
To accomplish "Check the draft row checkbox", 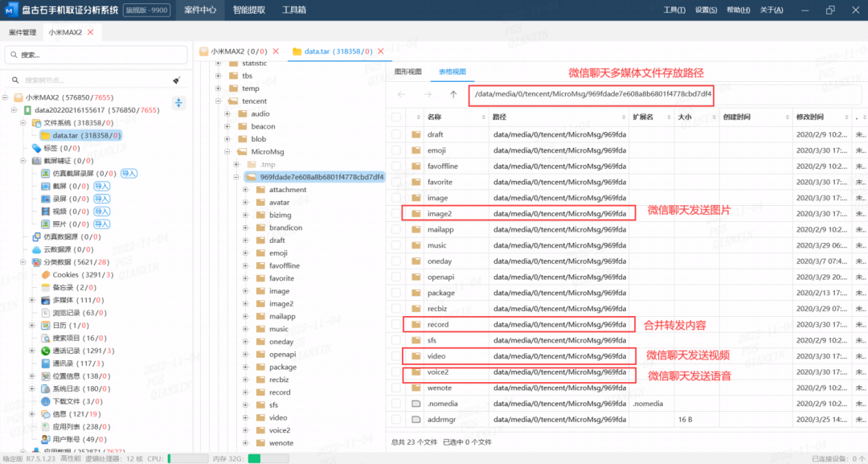I will (395, 134).
